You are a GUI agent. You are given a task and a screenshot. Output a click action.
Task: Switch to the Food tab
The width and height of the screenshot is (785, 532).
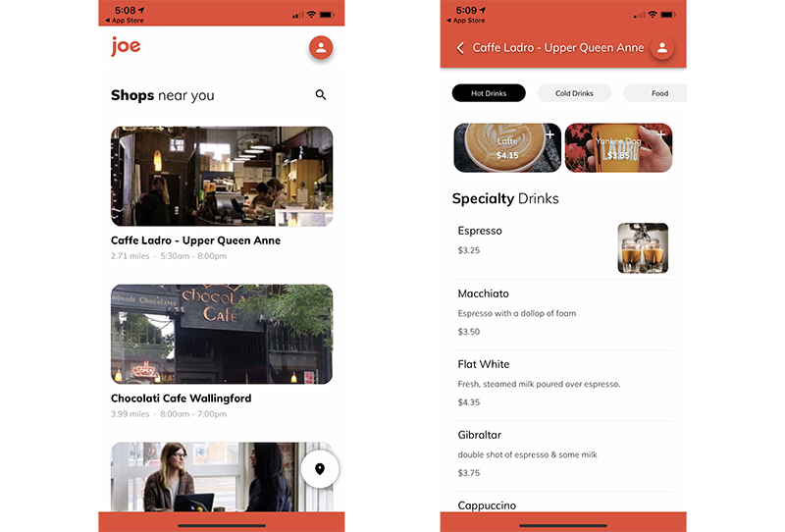click(x=655, y=93)
